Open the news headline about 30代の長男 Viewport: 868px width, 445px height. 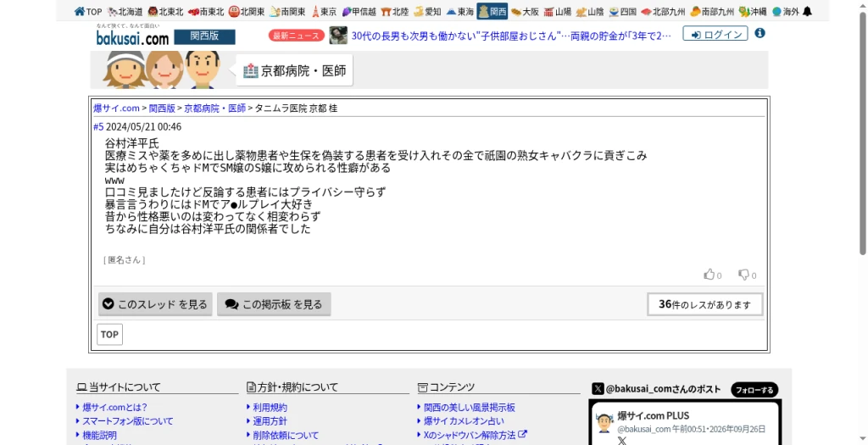tap(511, 36)
